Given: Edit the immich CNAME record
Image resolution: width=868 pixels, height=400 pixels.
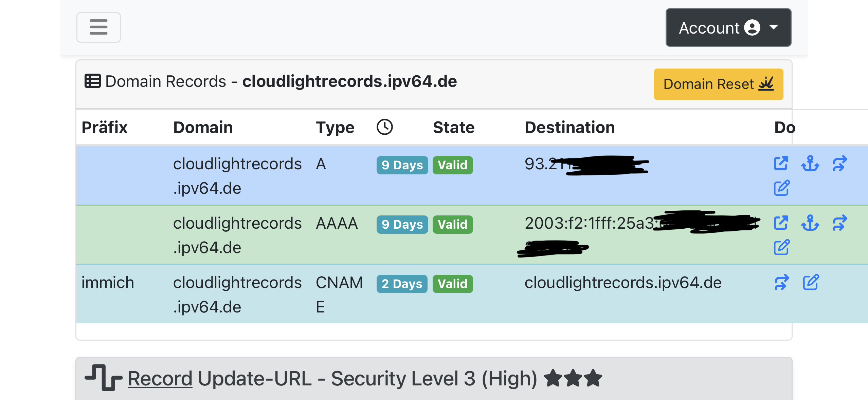Looking at the screenshot, I should coord(811,282).
